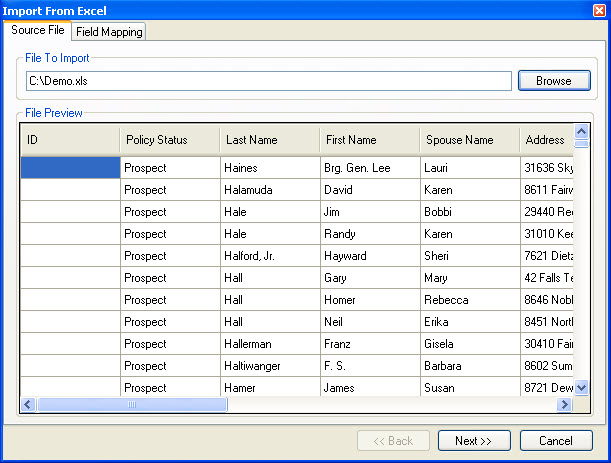611x463 pixels.
Task: Click the Next >> button
Action: click(x=474, y=441)
